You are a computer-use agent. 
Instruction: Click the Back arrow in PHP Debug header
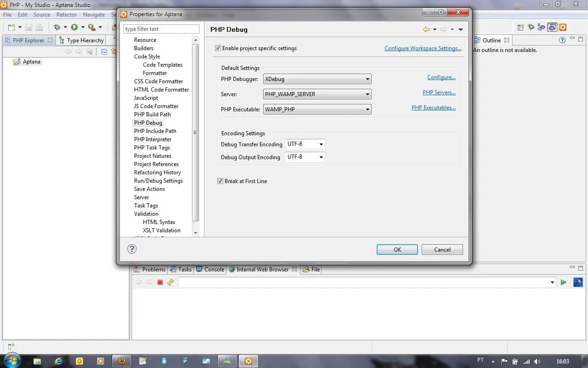pyautogui.click(x=426, y=29)
